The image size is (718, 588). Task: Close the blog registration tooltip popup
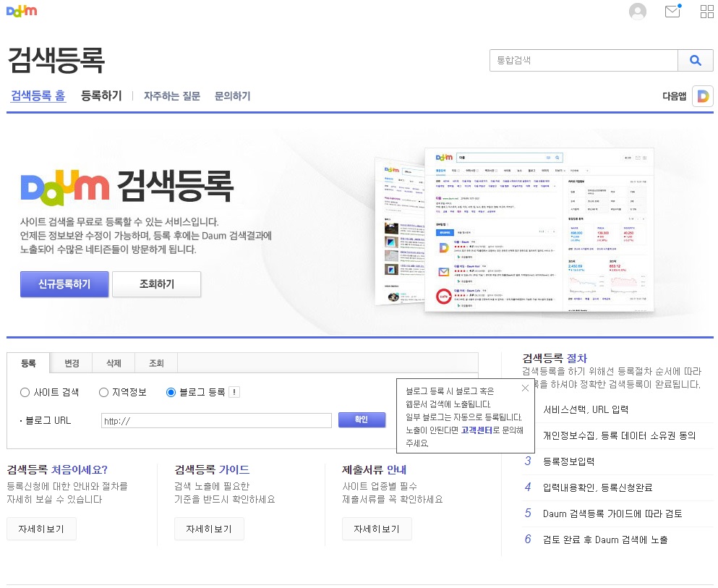(x=525, y=388)
